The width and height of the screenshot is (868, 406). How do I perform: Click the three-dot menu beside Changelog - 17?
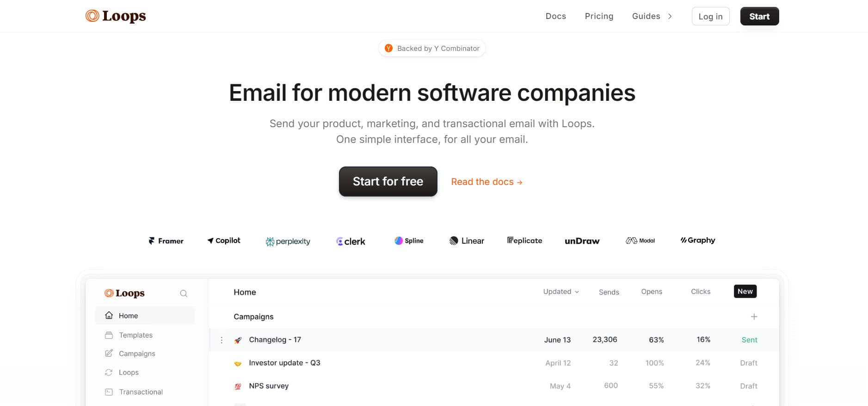(x=222, y=340)
